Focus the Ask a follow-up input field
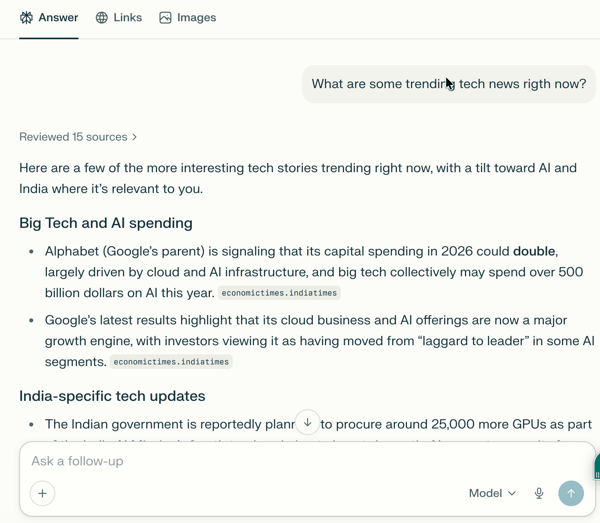600x523 pixels. click(x=307, y=461)
